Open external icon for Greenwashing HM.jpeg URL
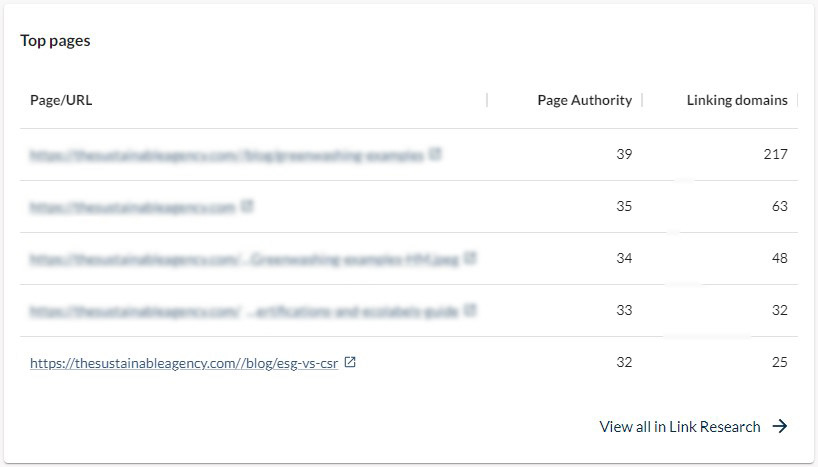The image size is (818, 467). [x=470, y=258]
